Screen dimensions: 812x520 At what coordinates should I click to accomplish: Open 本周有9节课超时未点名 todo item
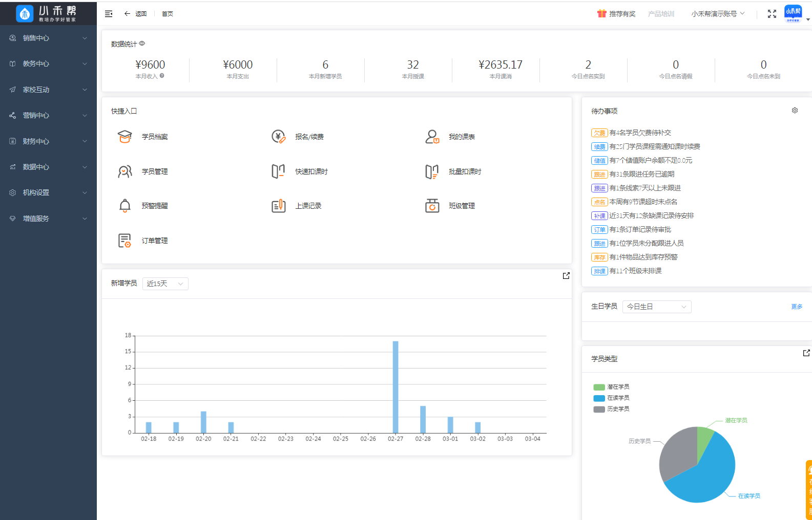tap(635, 202)
